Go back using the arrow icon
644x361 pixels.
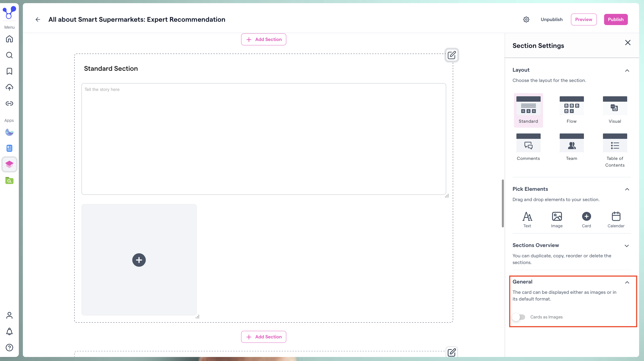tap(38, 19)
